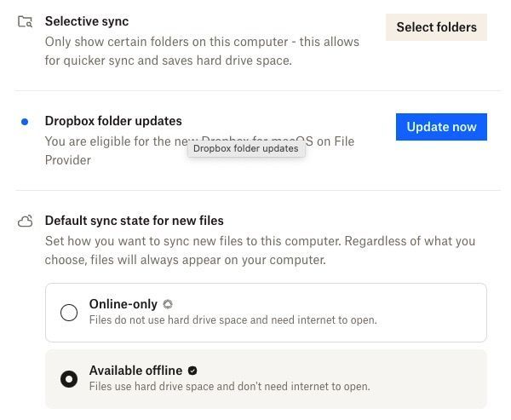Select the Online-only radio button
This screenshot has width=511, height=420.
tap(69, 313)
